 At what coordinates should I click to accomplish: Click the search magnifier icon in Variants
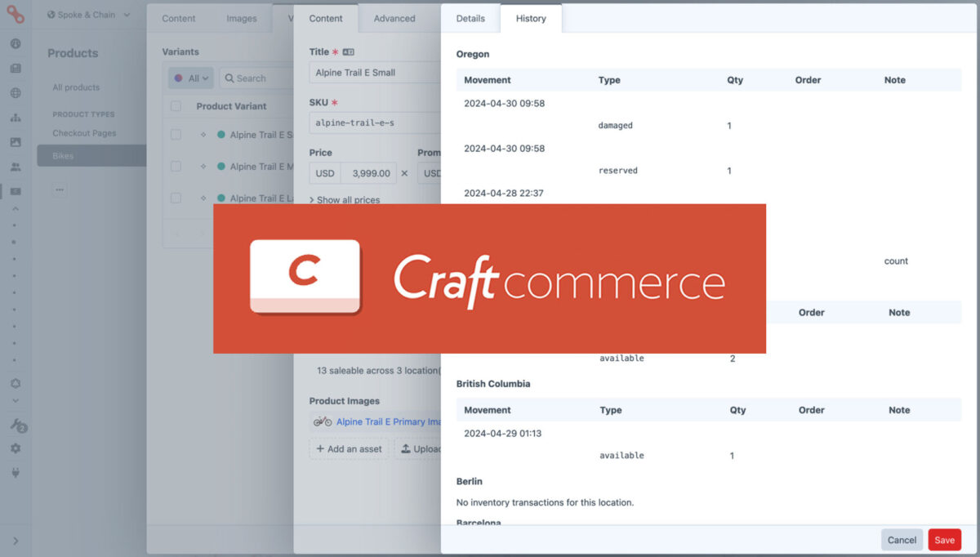229,78
